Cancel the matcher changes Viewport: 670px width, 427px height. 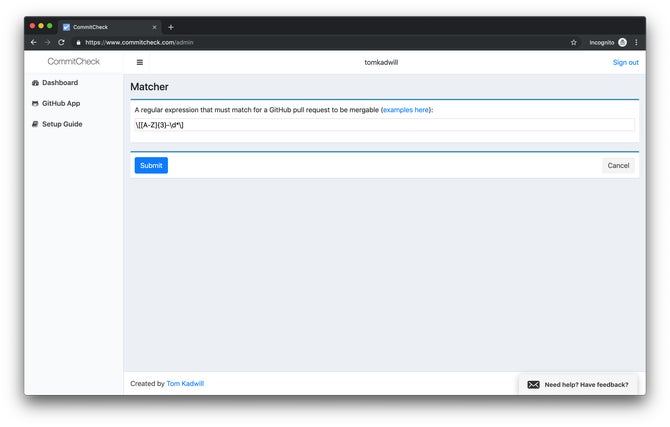[x=618, y=165]
